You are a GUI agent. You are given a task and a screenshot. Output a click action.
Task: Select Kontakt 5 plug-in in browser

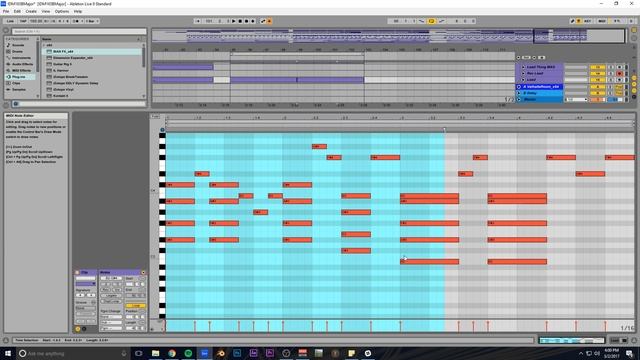(x=60, y=96)
